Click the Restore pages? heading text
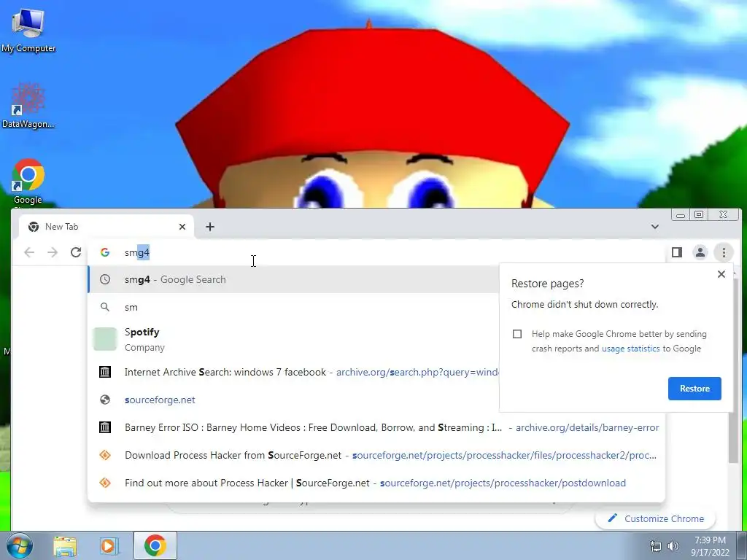 point(547,284)
